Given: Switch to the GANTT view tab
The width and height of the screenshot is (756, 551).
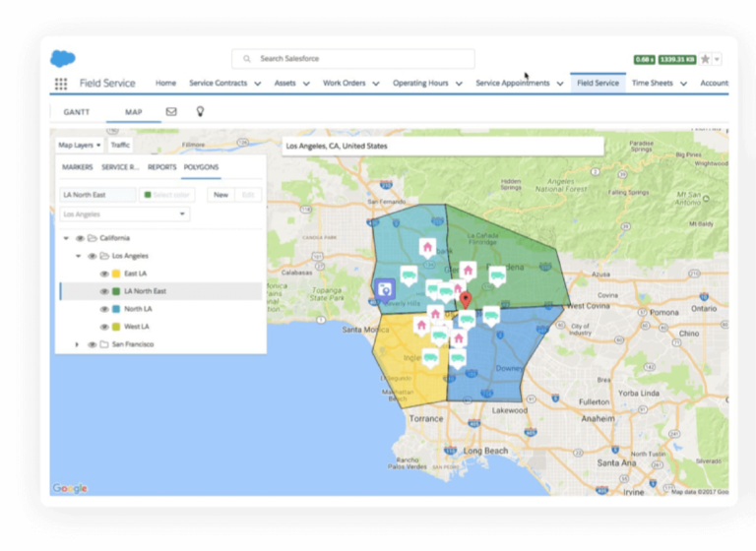Looking at the screenshot, I should (x=77, y=112).
